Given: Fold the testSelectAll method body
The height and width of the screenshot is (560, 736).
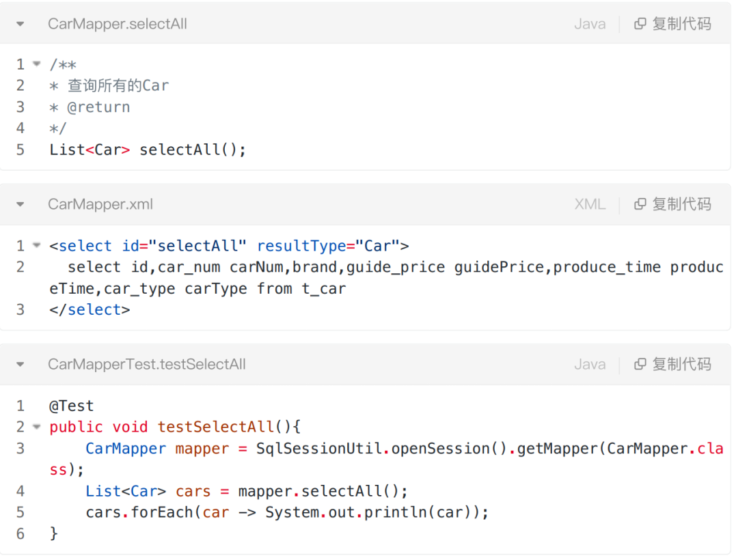Looking at the screenshot, I should 37,427.
